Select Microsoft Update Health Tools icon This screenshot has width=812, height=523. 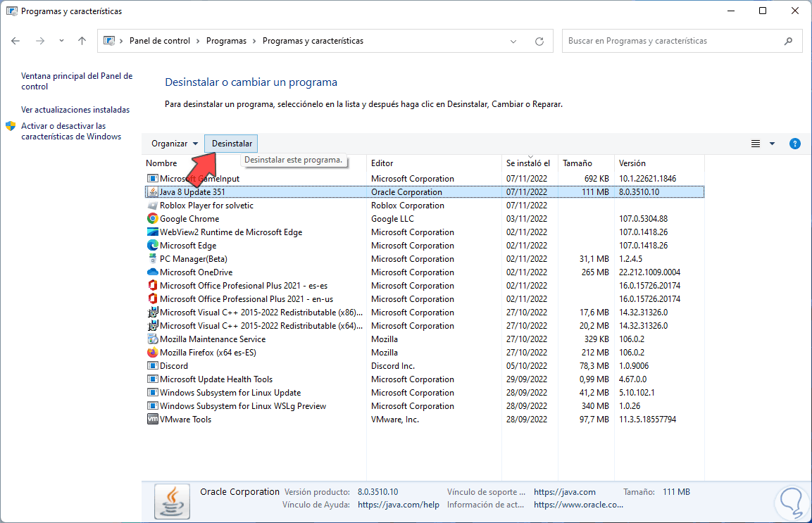pos(152,379)
